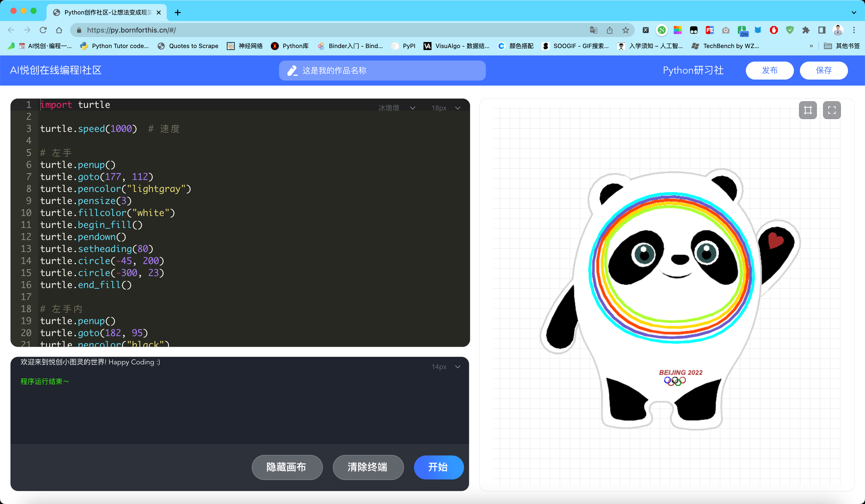This screenshot has height=504, width=865.
Task: Click the share icon in address bar
Action: point(610,30)
